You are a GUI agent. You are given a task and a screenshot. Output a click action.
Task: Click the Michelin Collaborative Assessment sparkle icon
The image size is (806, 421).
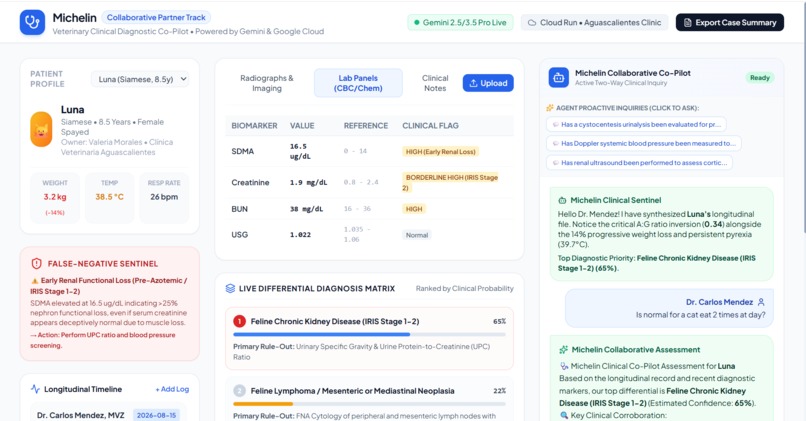[x=563, y=350]
